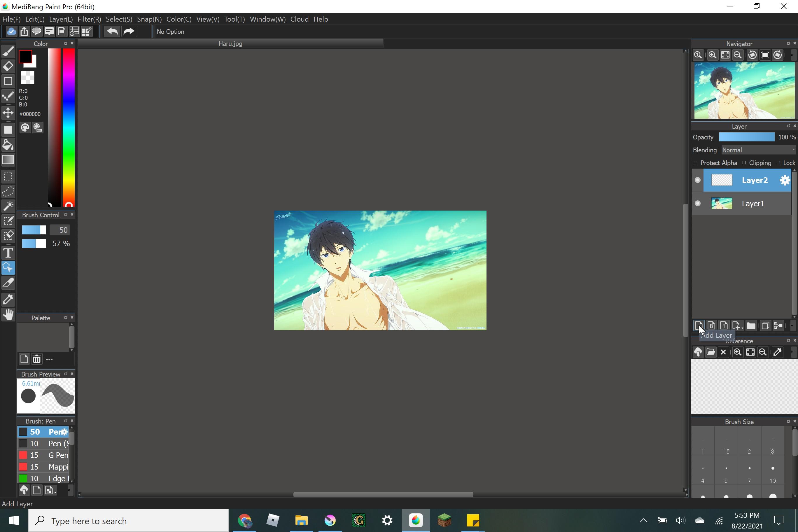The width and height of the screenshot is (798, 532).
Task: Click the add folder layer icon
Action: [x=751, y=326]
